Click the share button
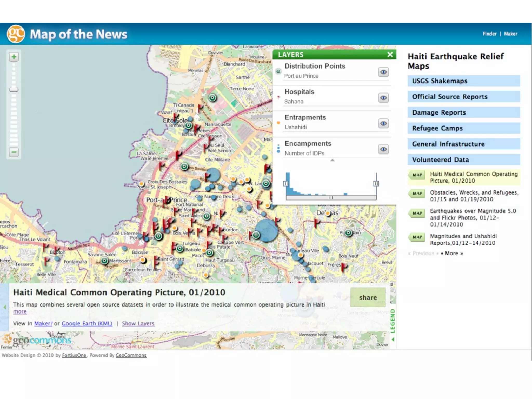Image resolution: width=532 pixels, height=399 pixels. pos(368,297)
